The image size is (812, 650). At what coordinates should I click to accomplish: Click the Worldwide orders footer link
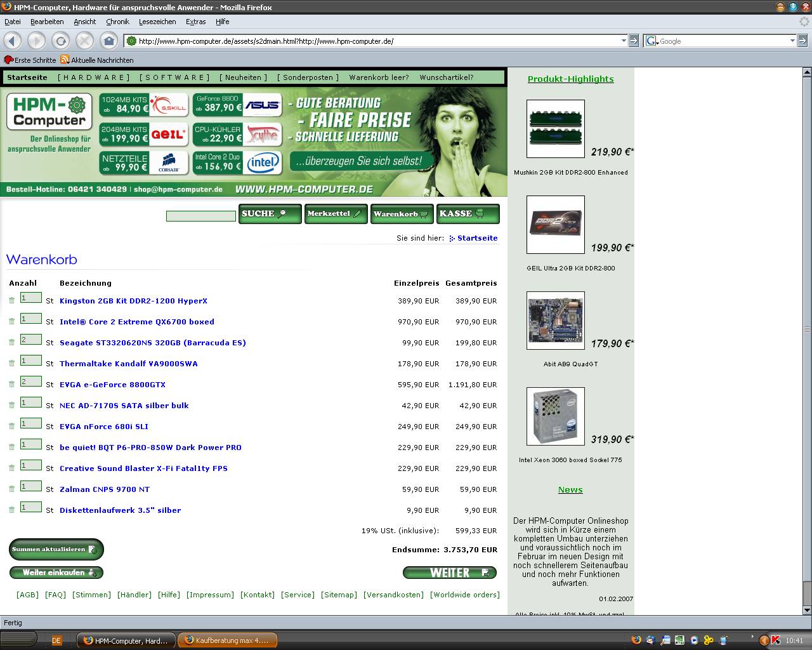pos(465,595)
